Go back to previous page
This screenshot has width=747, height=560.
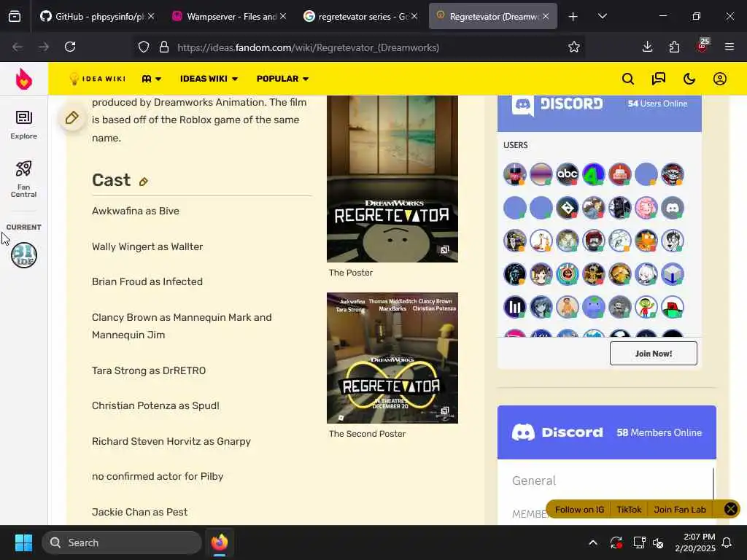pyautogui.click(x=18, y=47)
